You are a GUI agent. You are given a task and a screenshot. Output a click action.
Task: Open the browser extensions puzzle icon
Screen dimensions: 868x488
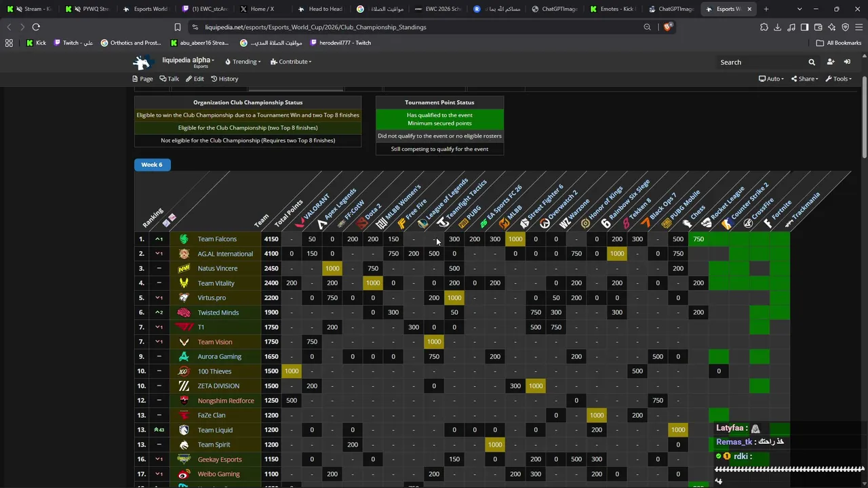click(x=764, y=27)
